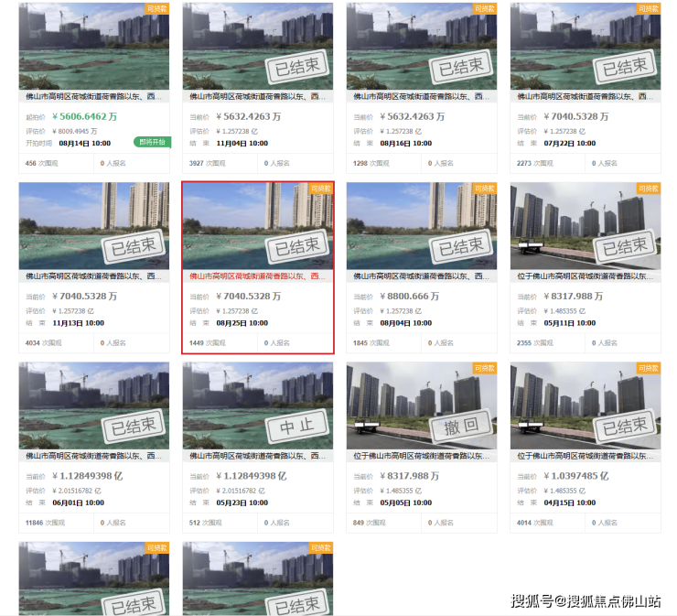
Task: Click the 2355 次围观 view count
Action: 535,343
